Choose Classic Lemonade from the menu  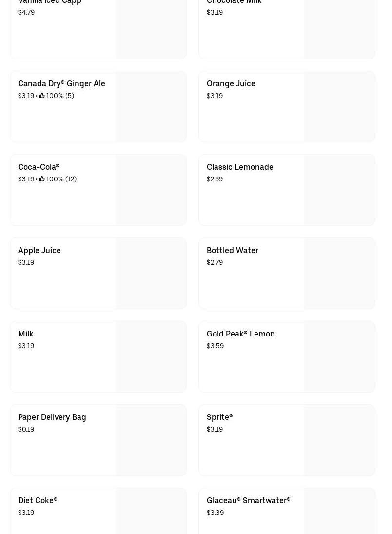coord(240,167)
